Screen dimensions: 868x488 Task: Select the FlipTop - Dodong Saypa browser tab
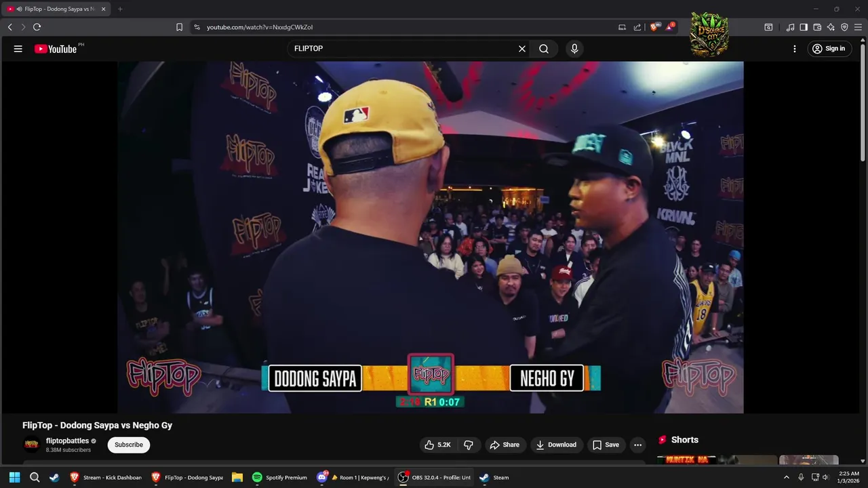[x=56, y=9]
